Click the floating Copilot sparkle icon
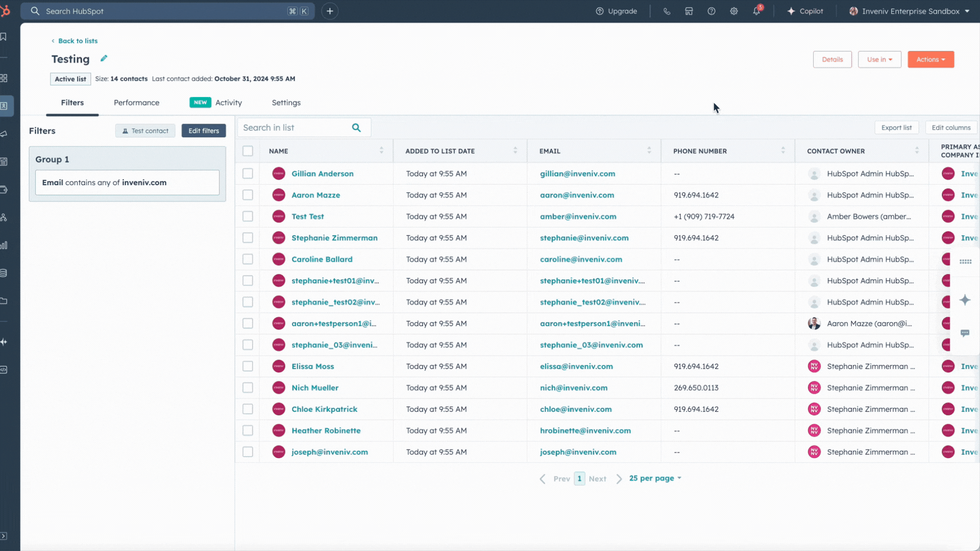980x551 pixels. coord(965,300)
